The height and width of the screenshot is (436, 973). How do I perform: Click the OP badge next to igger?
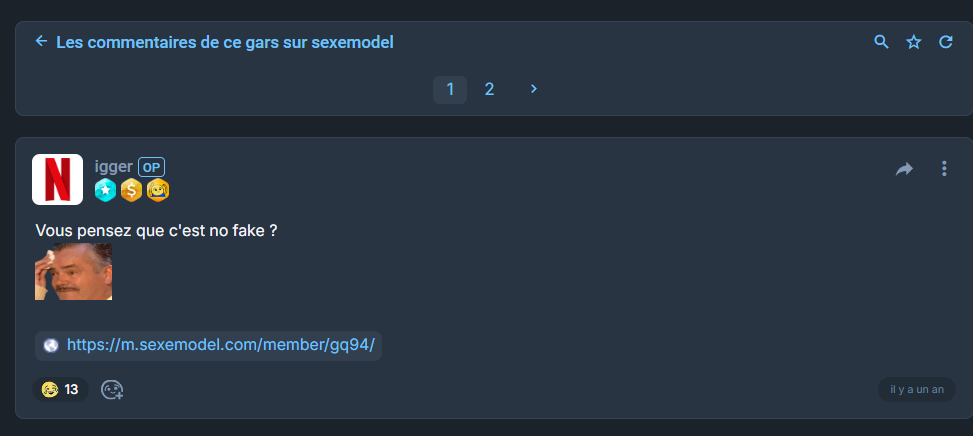[151, 166]
